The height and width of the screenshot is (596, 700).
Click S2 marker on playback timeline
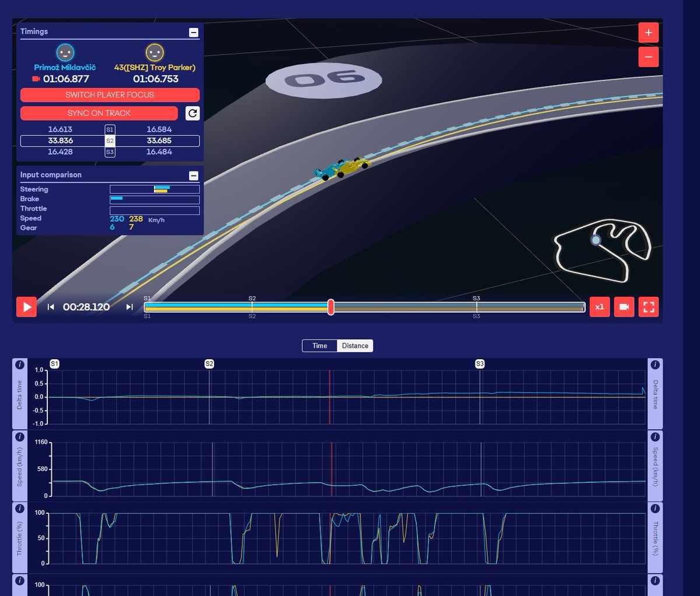tap(252, 299)
